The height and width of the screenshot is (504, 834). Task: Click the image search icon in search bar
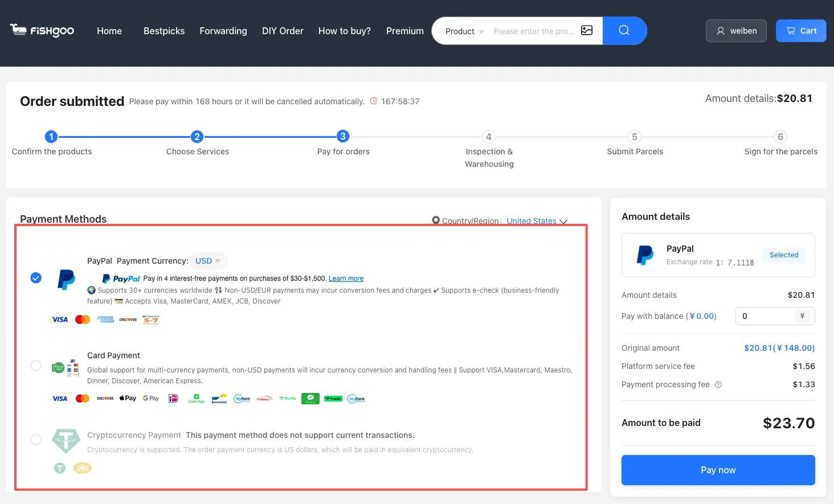coord(587,30)
